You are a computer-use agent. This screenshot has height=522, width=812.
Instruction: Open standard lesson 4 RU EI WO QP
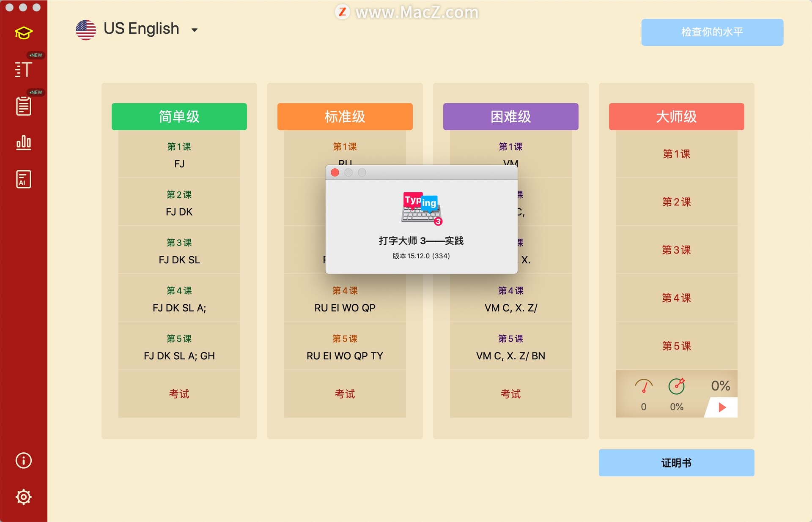(x=345, y=298)
